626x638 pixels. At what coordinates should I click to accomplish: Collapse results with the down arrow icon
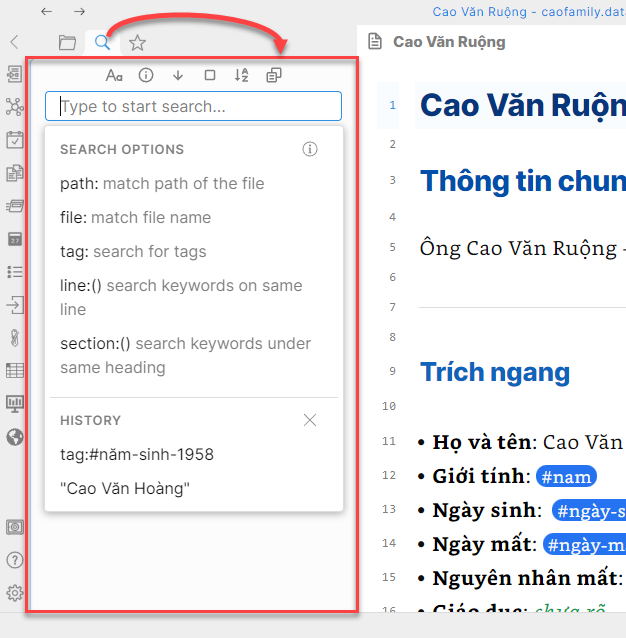coord(178,75)
